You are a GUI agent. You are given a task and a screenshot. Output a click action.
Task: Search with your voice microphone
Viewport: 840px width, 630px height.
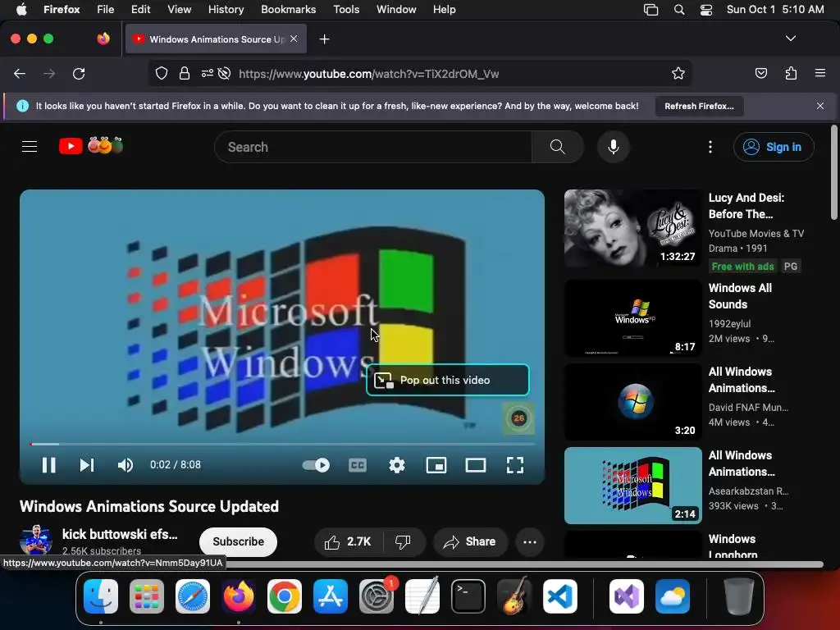[614, 147]
